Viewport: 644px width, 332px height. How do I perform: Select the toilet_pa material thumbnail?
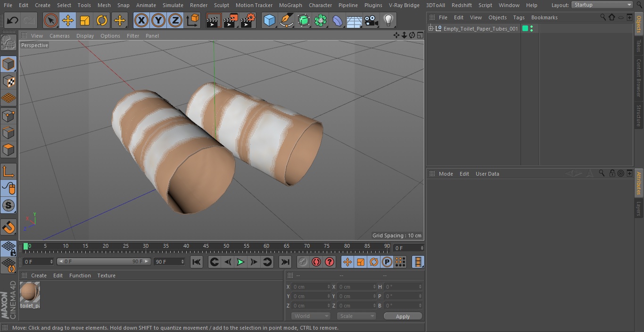click(x=30, y=292)
